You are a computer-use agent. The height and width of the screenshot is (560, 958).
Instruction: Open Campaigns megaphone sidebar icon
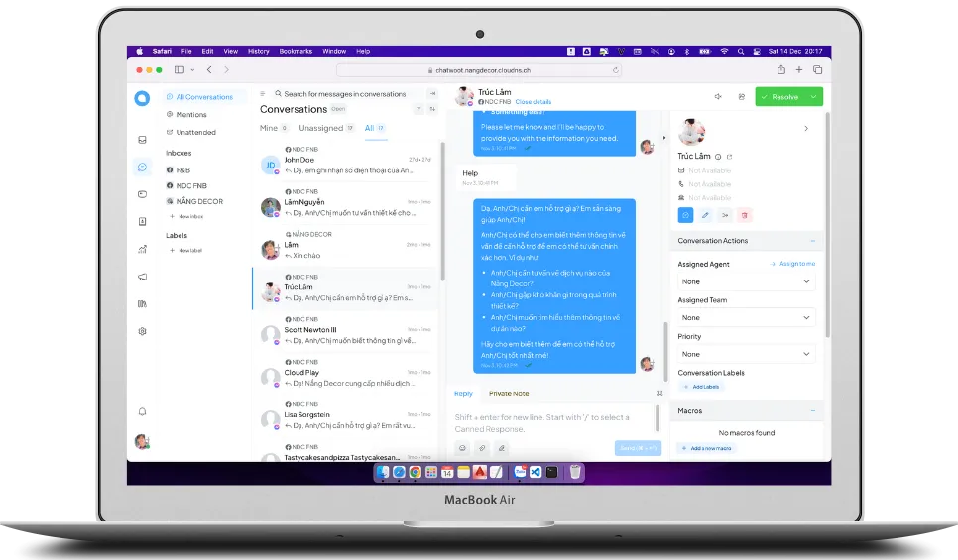click(143, 277)
